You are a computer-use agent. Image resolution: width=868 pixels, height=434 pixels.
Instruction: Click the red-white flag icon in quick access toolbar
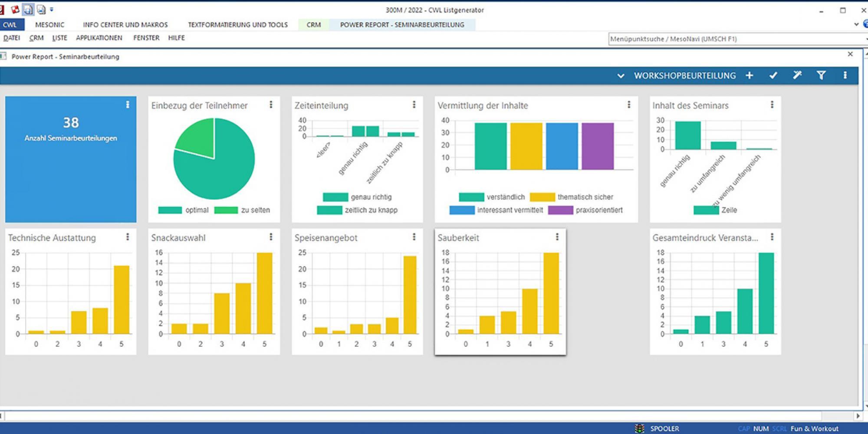15,10
